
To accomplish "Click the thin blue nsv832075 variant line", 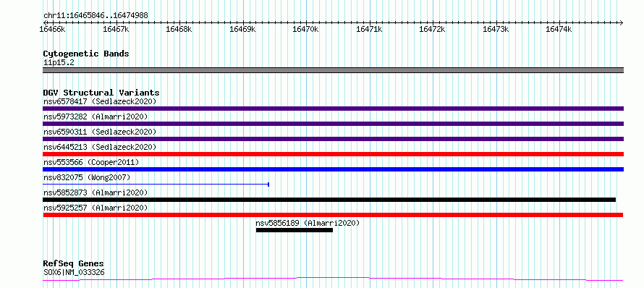I will [x=156, y=185].
